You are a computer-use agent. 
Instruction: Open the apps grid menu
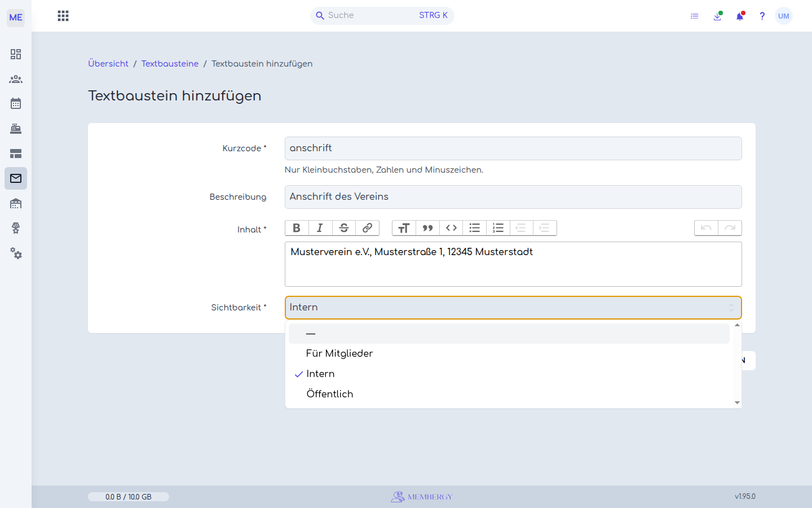pyautogui.click(x=63, y=16)
